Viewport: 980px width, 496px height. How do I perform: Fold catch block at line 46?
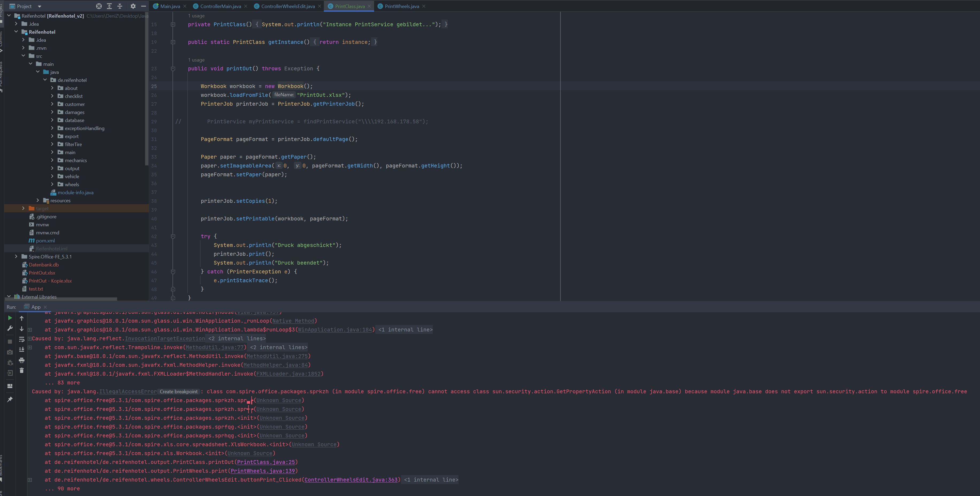point(173,272)
